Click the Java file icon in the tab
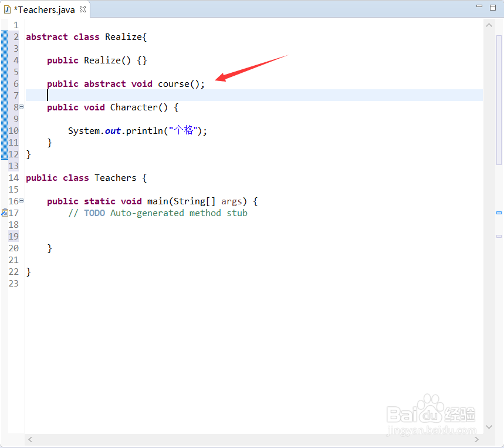Image resolution: width=504 pixels, height=448 pixels. (x=7, y=9)
